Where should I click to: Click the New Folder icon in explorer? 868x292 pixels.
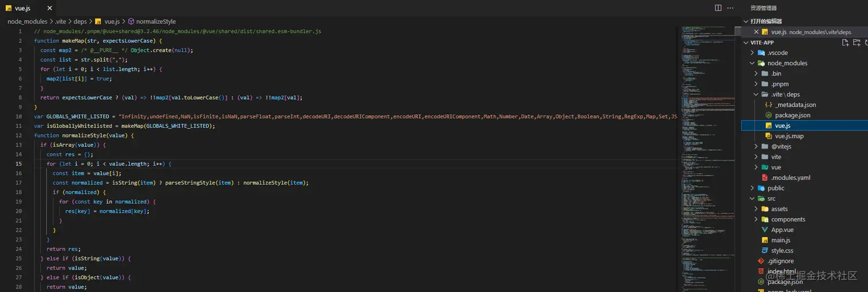857,42
